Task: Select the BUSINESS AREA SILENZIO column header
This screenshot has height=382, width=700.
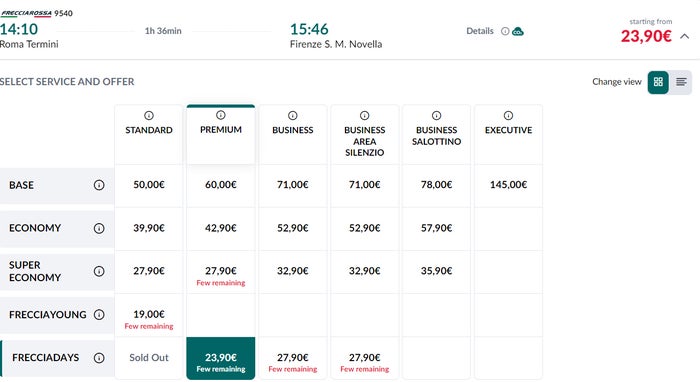Action: point(364,134)
